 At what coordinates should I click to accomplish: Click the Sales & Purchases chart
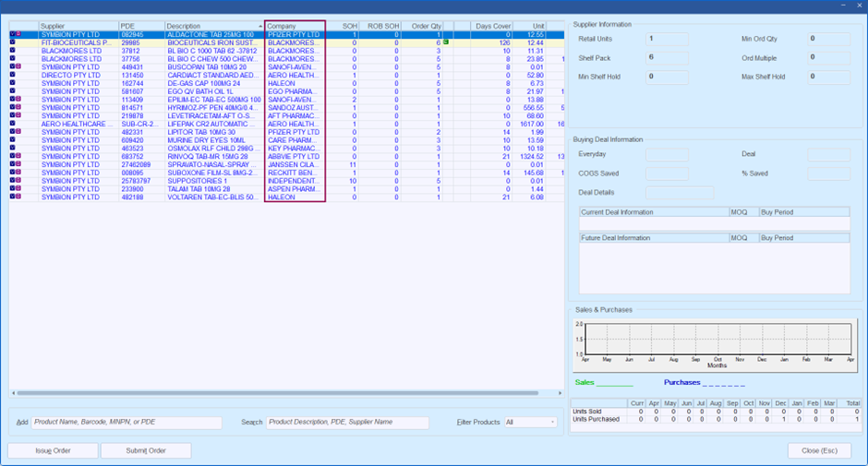click(716, 345)
